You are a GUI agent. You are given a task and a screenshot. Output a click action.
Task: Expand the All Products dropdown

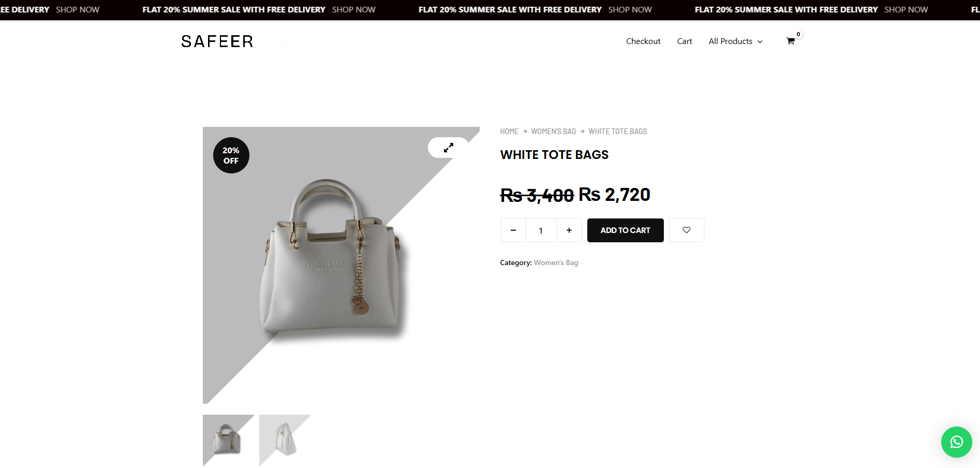point(735,41)
